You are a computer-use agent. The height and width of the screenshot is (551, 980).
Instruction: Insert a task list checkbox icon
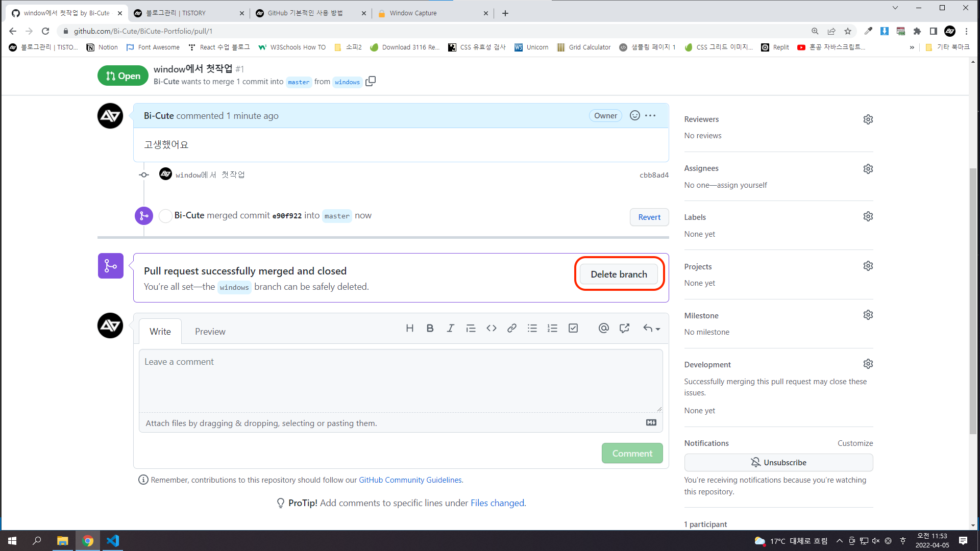pyautogui.click(x=573, y=328)
